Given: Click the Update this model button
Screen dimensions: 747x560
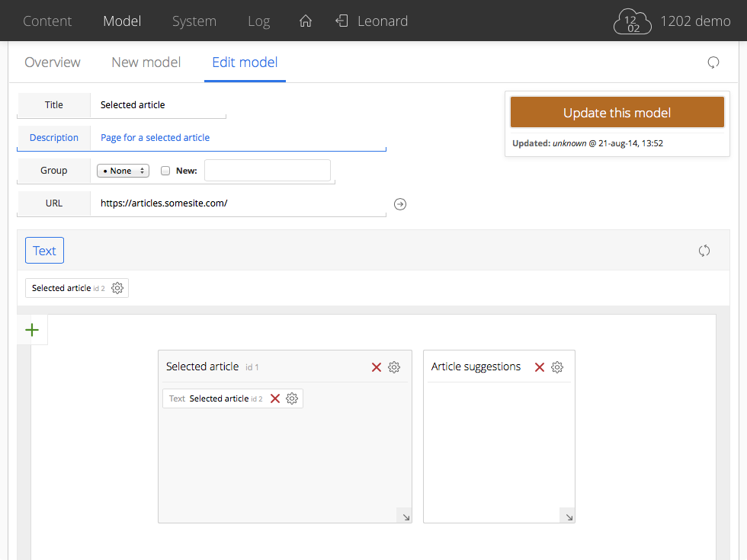Looking at the screenshot, I should click(x=617, y=113).
